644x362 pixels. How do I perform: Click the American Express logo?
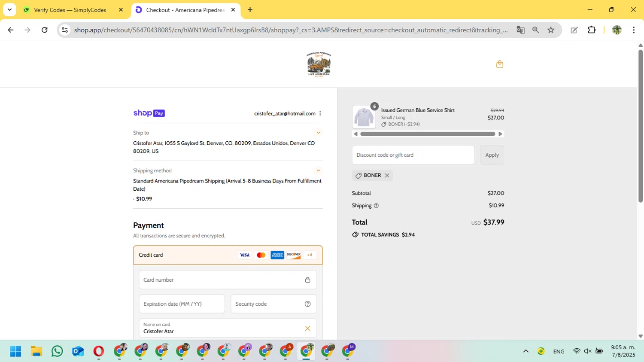coord(277,255)
